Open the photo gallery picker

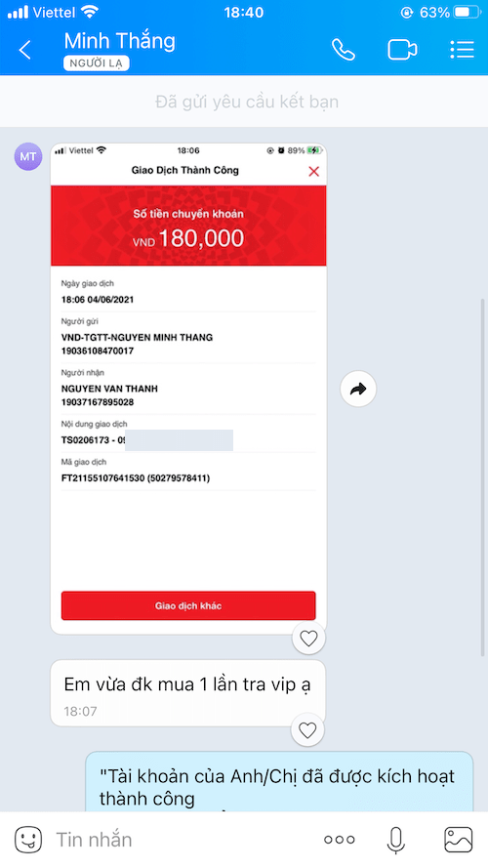point(459,840)
